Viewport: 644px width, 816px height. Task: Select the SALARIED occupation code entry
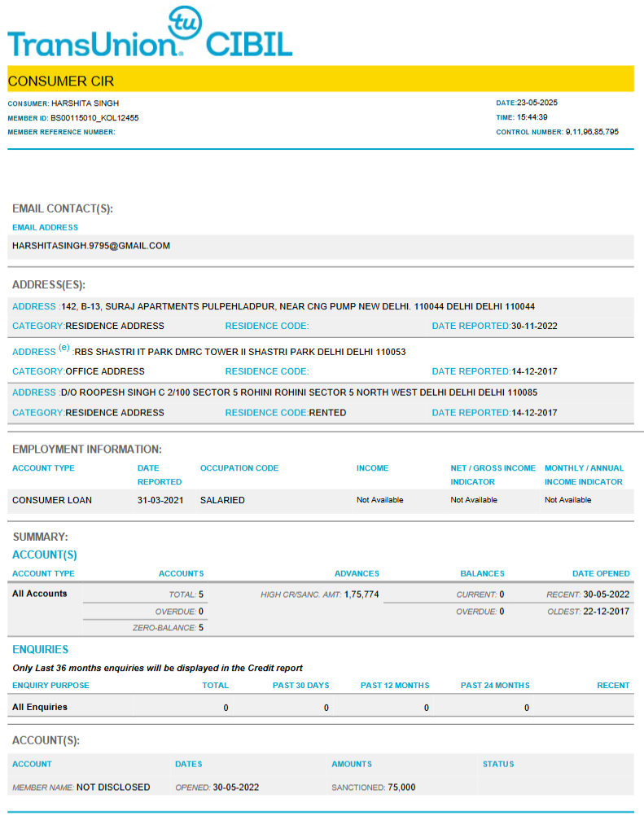click(x=222, y=500)
